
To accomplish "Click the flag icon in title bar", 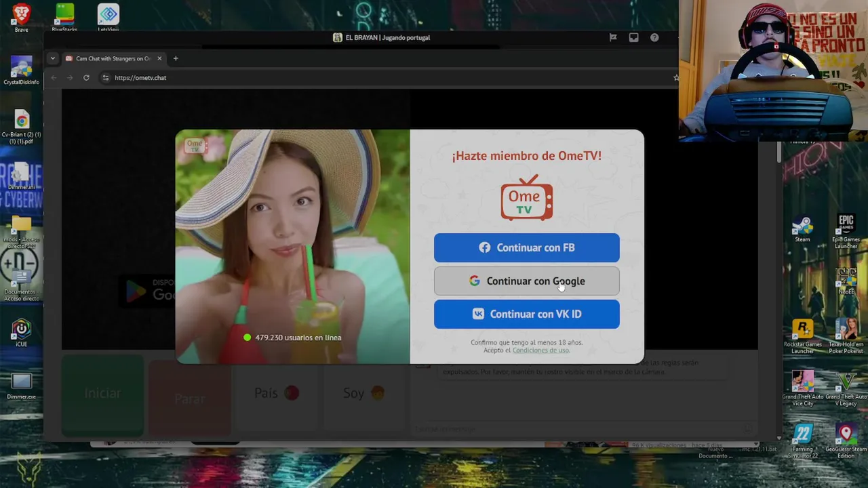I will tap(613, 38).
